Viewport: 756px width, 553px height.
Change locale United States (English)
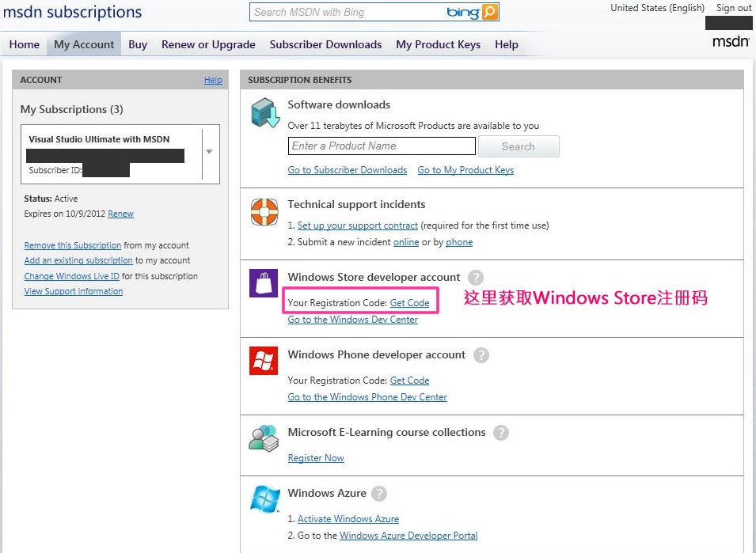point(657,8)
